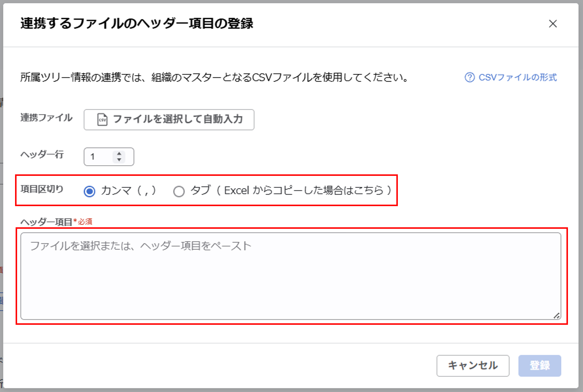Close the header registration dialog with X

pyautogui.click(x=553, y=24)
